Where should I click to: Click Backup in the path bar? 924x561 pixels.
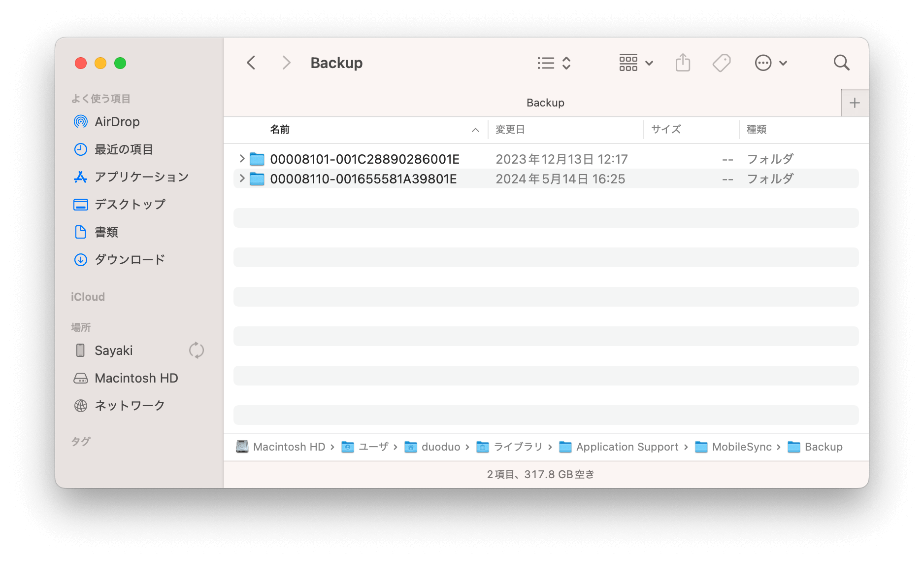coord(815,447)
